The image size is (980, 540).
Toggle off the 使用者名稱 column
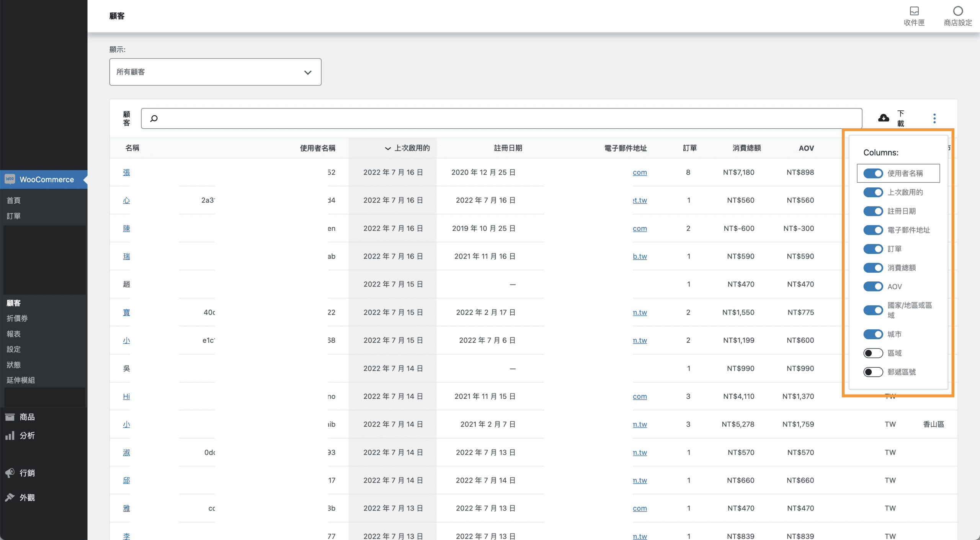(873, 173)
